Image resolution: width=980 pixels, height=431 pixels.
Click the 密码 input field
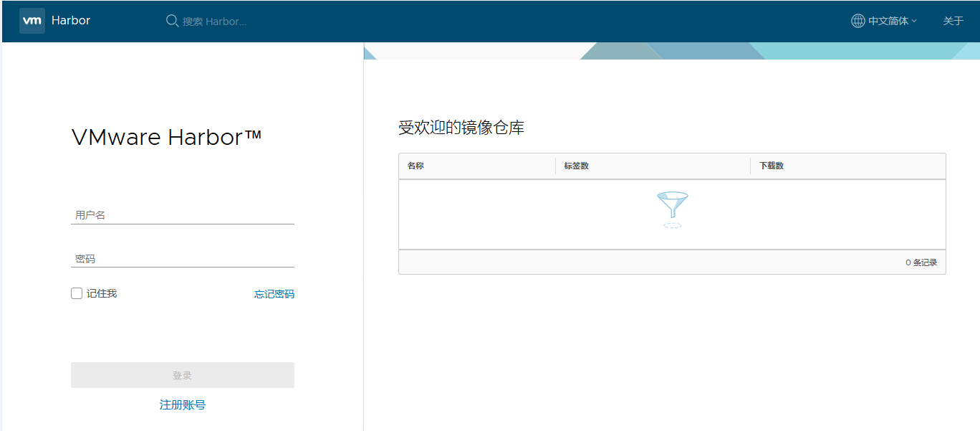(183, 259)
